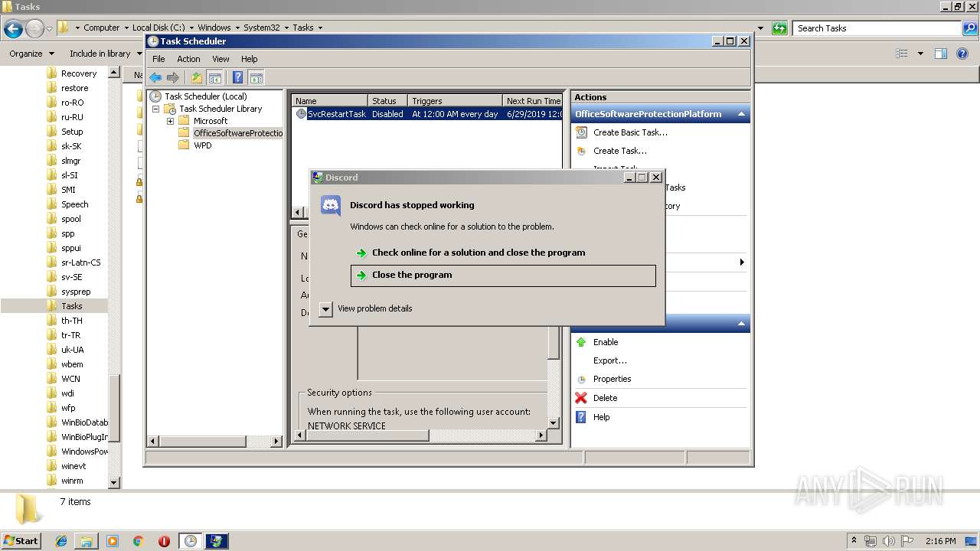Viewport: 980px width, 551px height.
Task: Click the task details pane scroll-down arrow
Action: pos(554,422)
